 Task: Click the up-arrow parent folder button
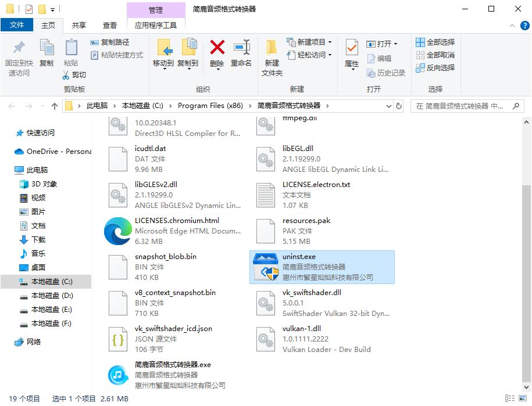[x=54, y=106]
